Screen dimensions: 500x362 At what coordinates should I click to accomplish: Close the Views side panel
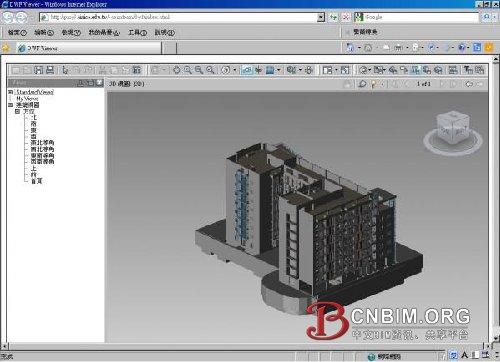(x=99, y=83)
